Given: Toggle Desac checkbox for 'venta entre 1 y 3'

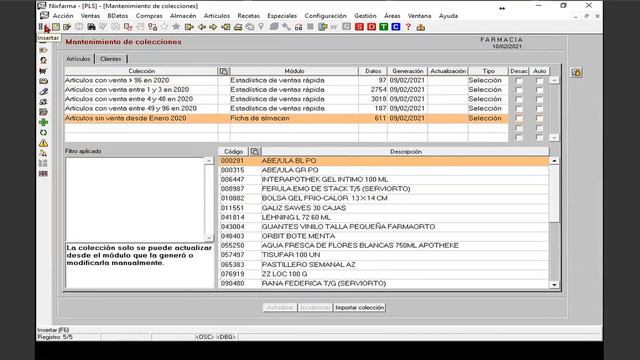Looking at the screenshot, I should click(x=519, y=90).
